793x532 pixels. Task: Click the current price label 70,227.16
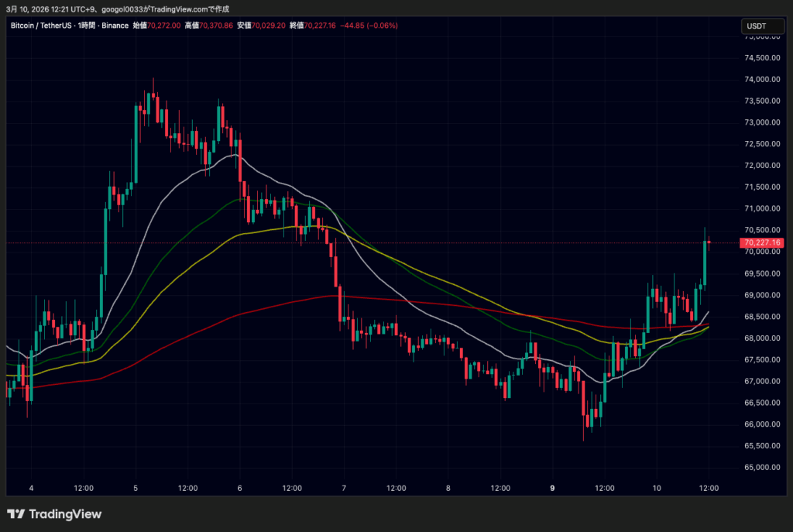click(x=764, y=242)
